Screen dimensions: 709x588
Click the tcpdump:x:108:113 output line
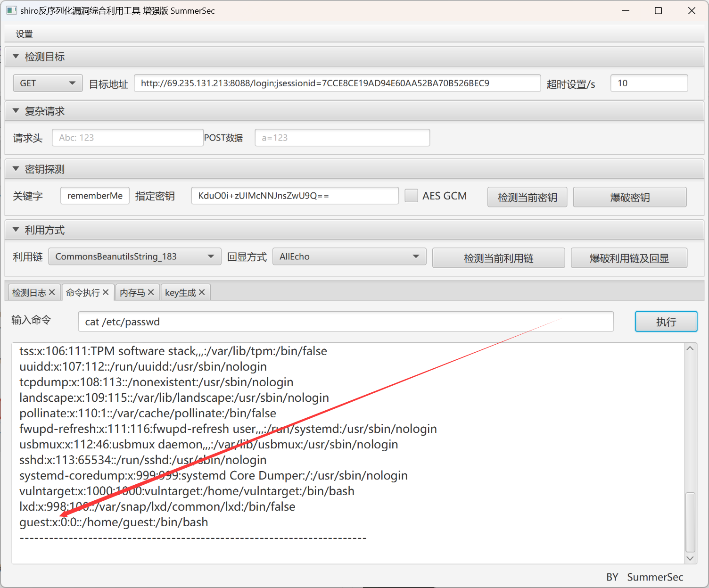point(157,382)
